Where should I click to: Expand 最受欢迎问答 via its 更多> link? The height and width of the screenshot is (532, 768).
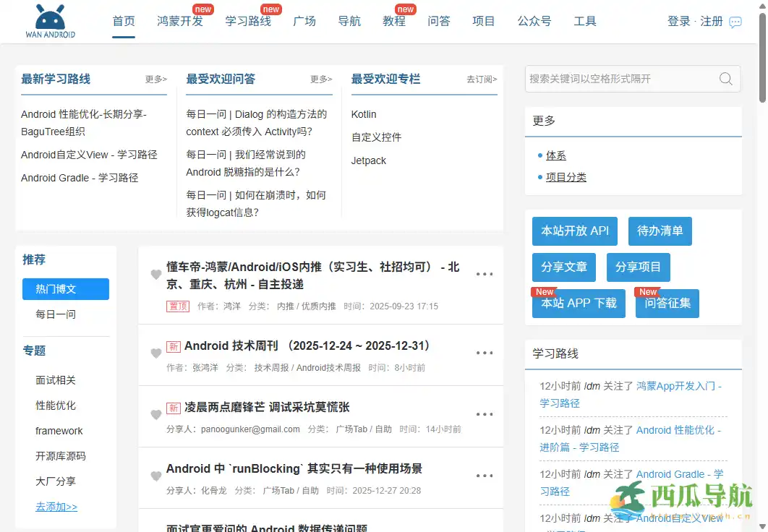pyautogui.click(x=321, y=80)
